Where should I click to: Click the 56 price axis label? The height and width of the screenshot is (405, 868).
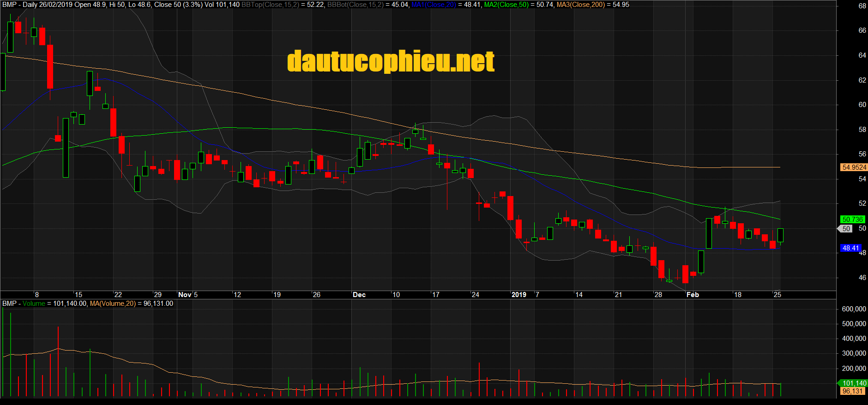coord(862,154)
